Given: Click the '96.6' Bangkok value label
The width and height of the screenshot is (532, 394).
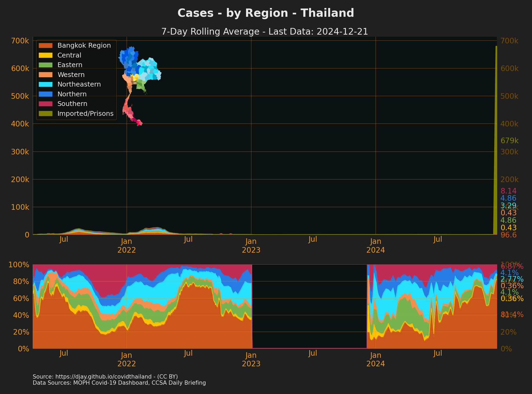Looking at the screenshot, I should tap(509, 235).
